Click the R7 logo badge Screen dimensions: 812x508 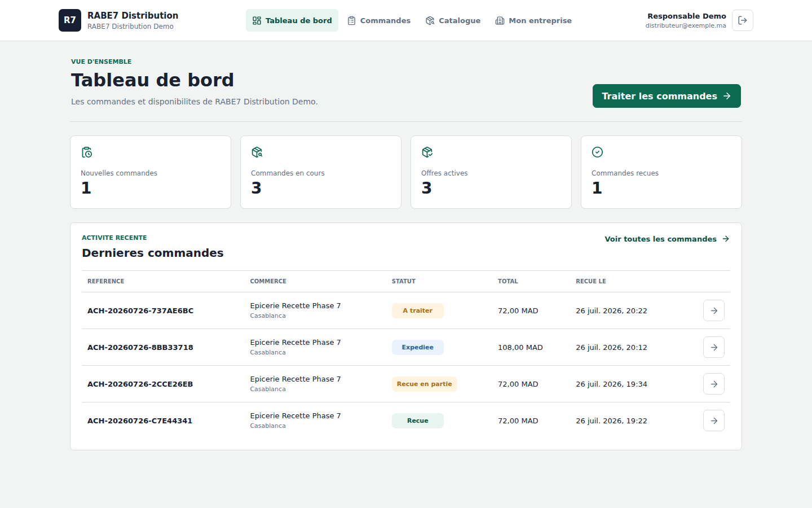(x=70, y=20)
